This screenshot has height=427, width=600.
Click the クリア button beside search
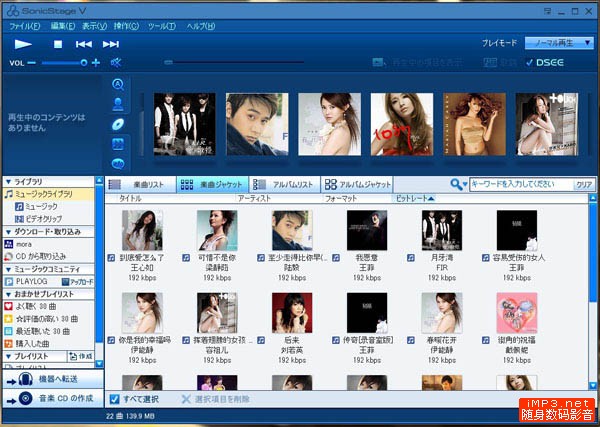coord(584,185)
